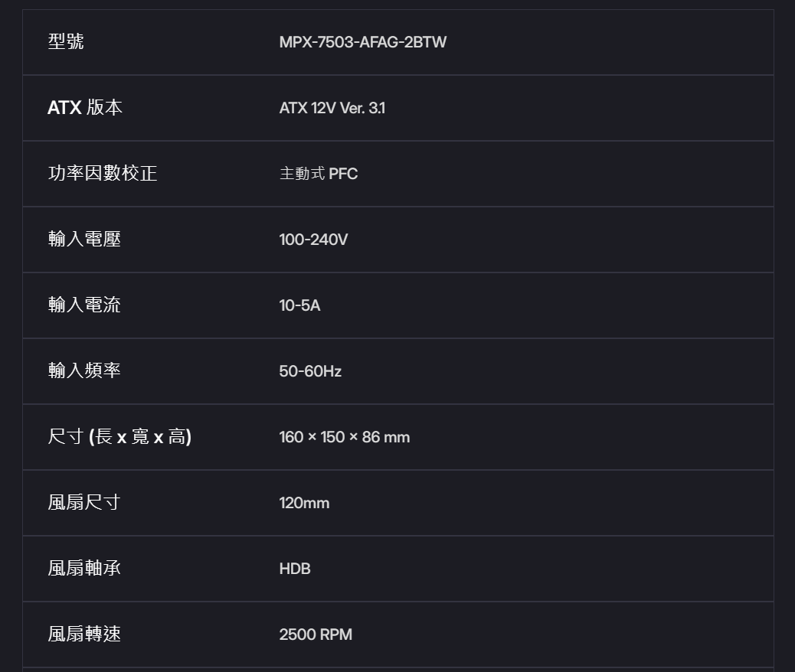This screenshot has width=795, height=672.
Task: Click the 型號 row label
Action: point(66,42)
